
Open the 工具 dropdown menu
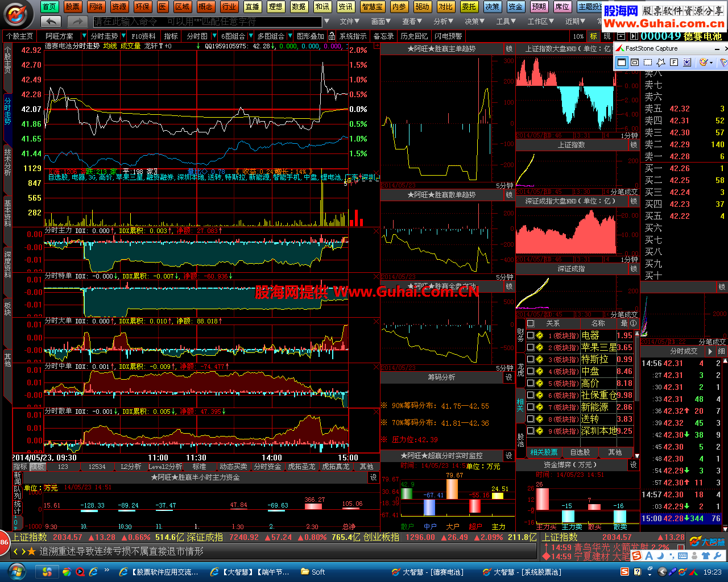[506, 22]
